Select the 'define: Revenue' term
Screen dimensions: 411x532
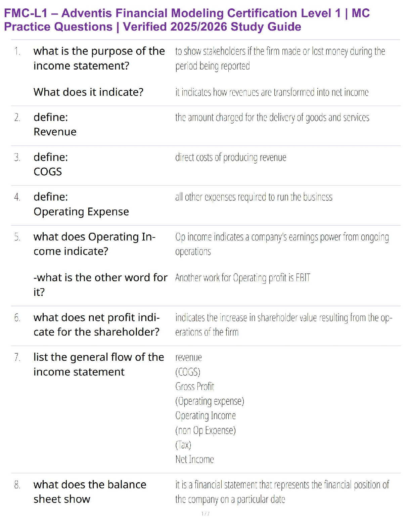(55, 125)
